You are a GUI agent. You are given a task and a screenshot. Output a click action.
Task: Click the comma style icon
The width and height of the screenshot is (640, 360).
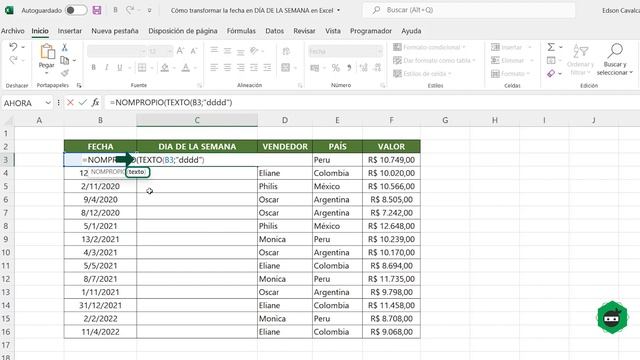(349, 68)
